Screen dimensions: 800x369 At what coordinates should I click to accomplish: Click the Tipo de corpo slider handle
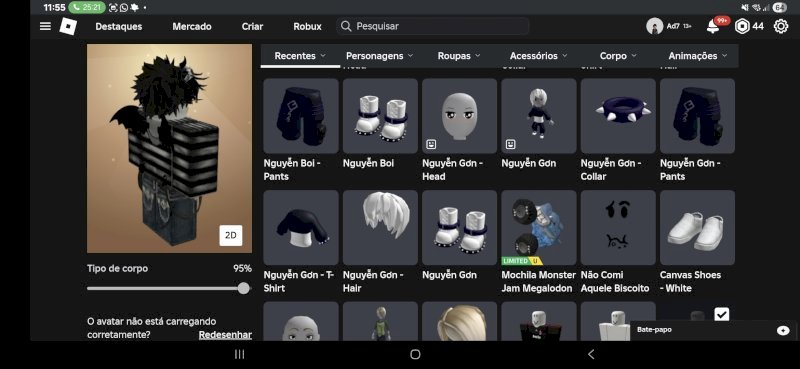coord(244,288)
